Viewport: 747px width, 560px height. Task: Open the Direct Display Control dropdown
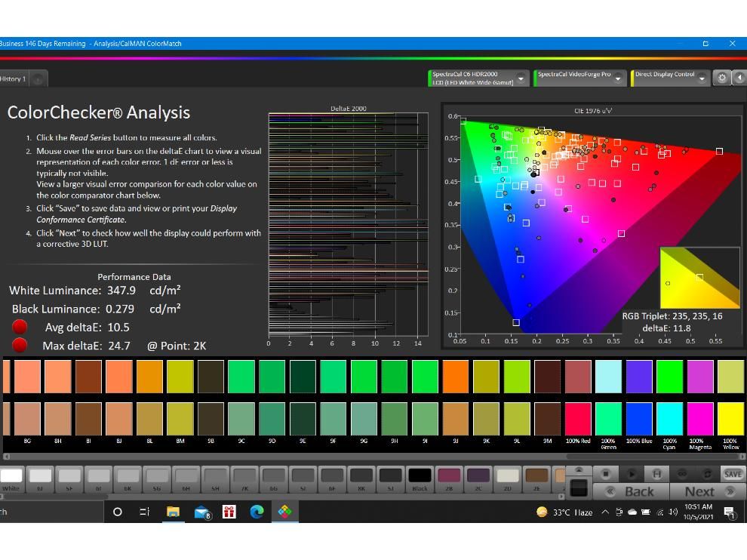(702, 78)
